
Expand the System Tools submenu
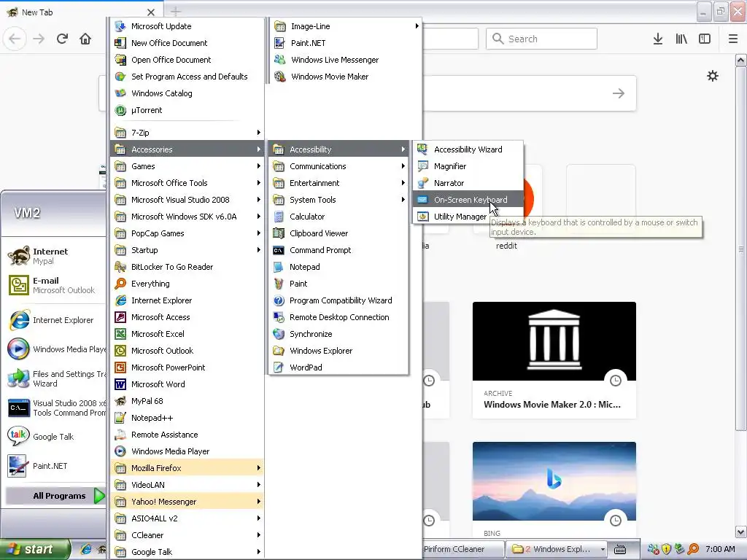point(338,200)
